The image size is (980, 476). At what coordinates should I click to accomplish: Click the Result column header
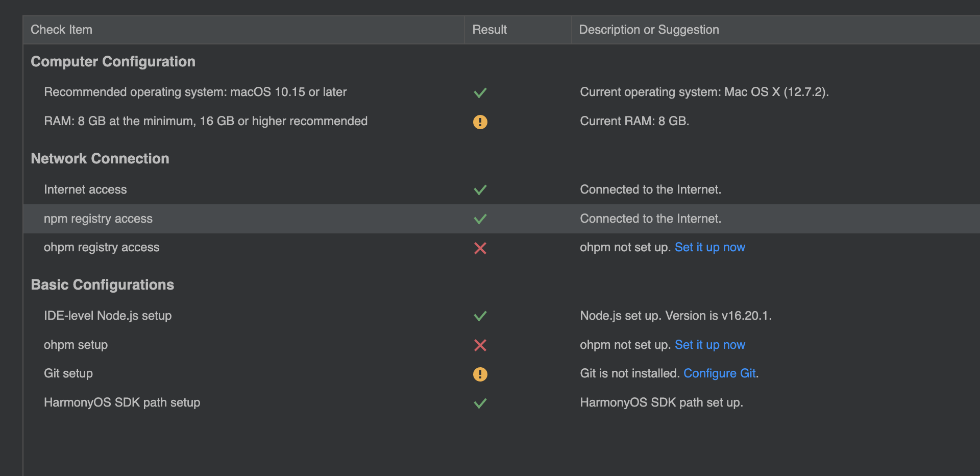click(489, 30)
